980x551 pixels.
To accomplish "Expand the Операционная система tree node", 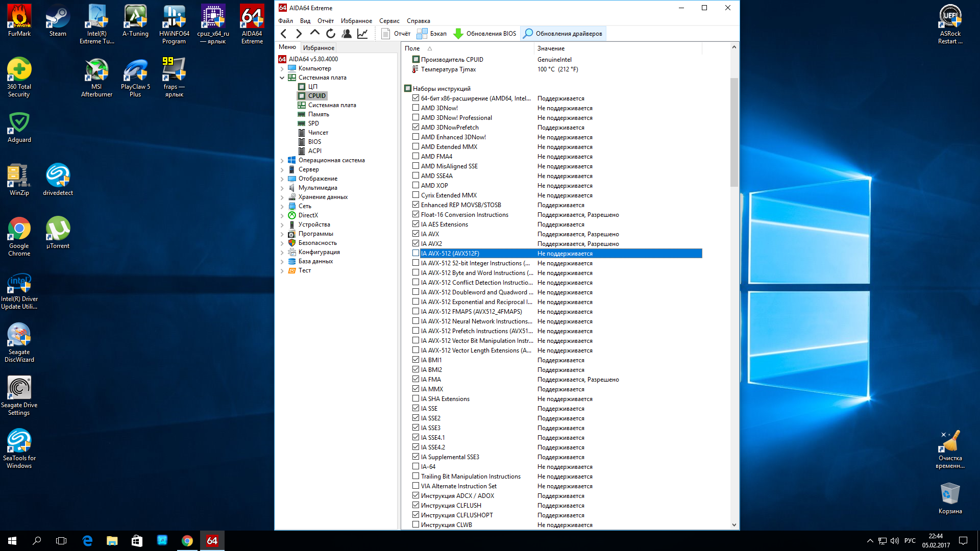I will coord(282,160).
